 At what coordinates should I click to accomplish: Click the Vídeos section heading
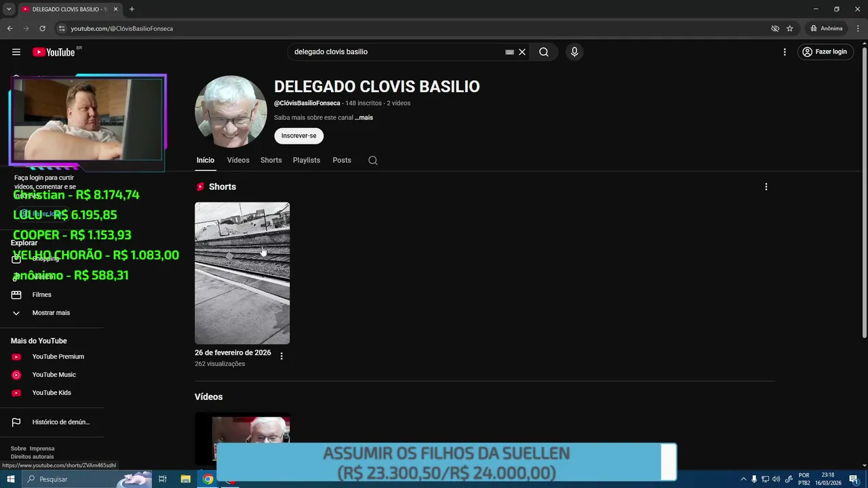[x=209, y=397]
